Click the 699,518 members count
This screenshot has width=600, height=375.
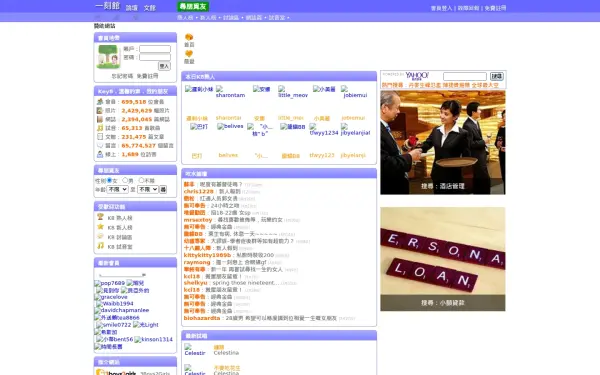coord(134,102)
